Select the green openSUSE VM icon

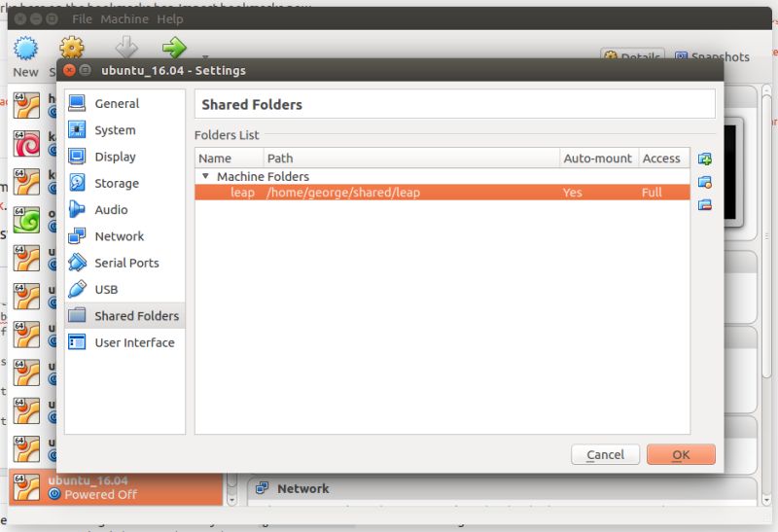26,220
